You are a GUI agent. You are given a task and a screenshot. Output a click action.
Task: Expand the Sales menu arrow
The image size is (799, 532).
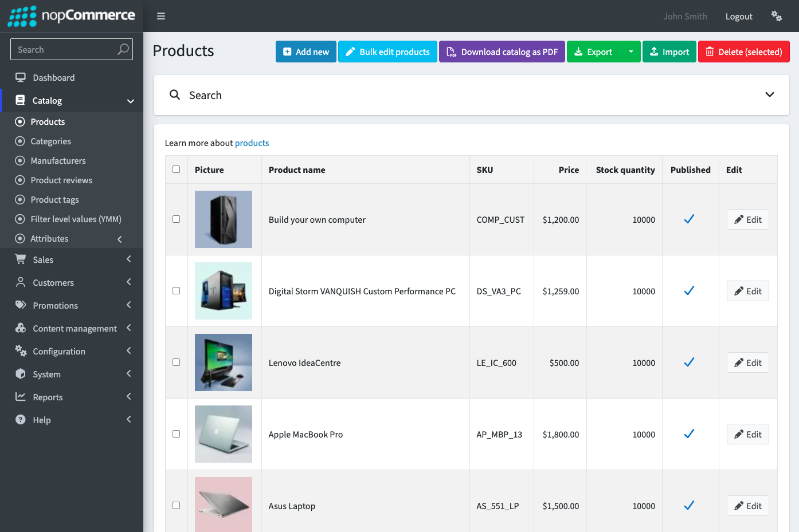click(129, 259)
